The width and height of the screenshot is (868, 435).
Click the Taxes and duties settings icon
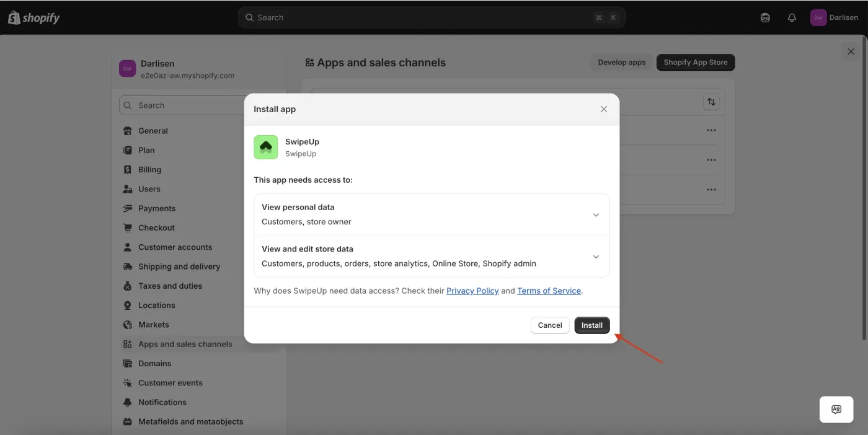129,286
